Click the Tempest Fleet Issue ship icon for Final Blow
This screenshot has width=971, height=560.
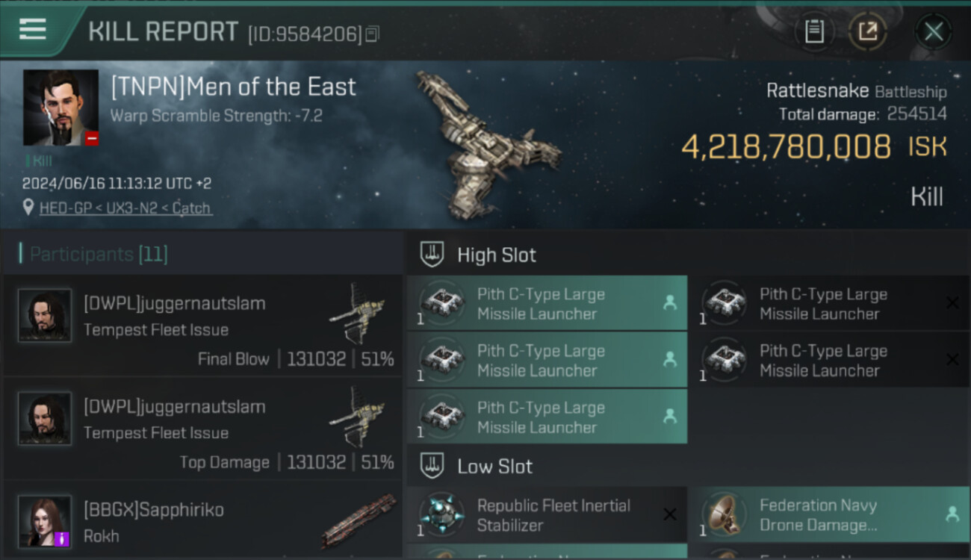(357, 312)
